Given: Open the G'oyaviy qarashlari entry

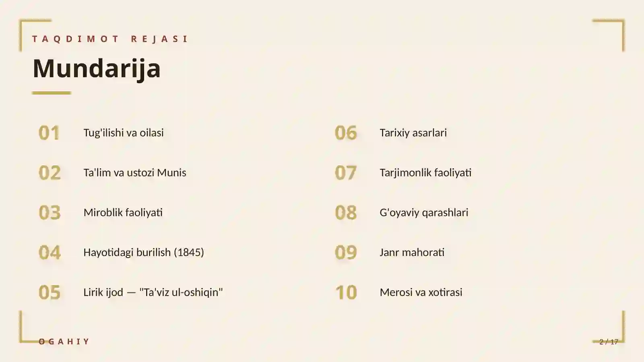Looking at the screenshot, I should 424,212.
